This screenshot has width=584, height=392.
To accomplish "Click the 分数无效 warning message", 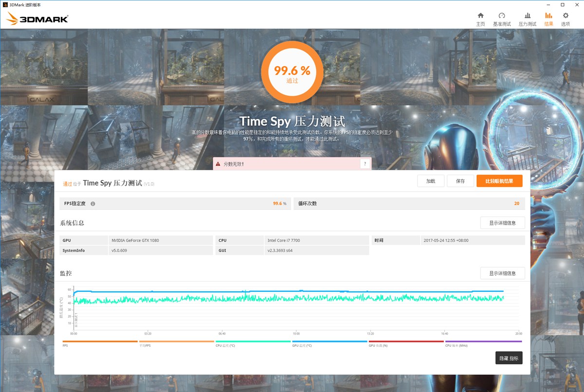I will tap(233, 164).
